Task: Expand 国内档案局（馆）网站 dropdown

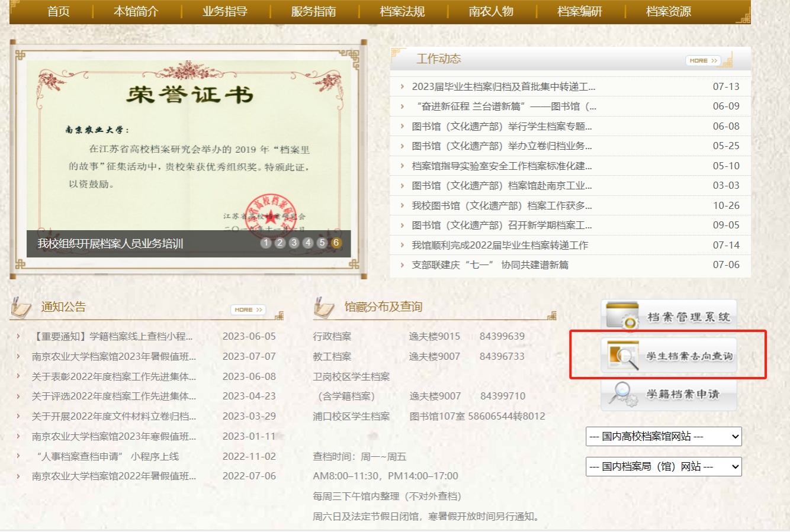Action: [x=663, y=466]
